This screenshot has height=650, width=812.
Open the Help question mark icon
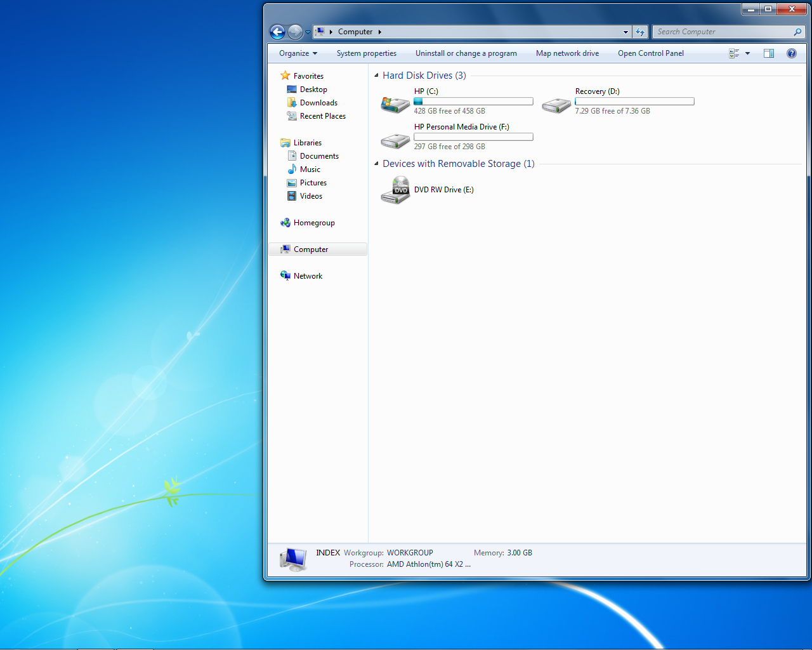click(791, 53)
